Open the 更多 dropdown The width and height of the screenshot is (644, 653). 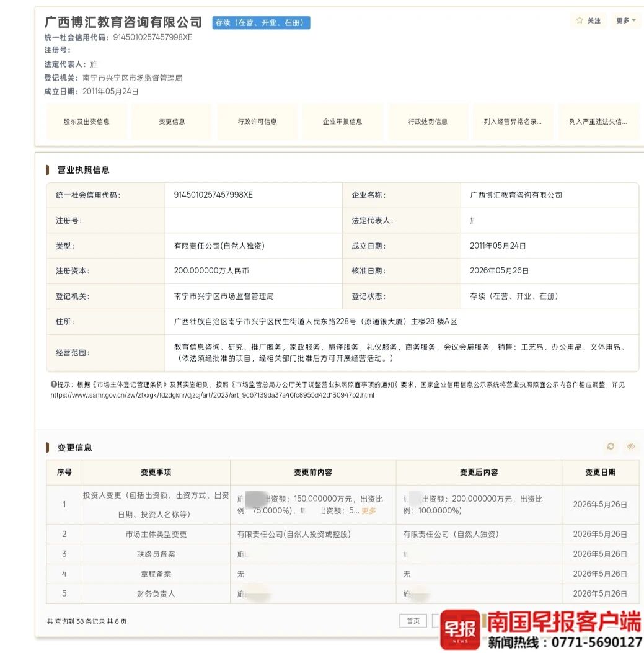[x=625, y=20]
